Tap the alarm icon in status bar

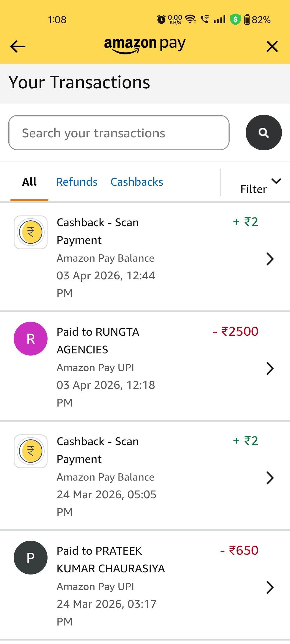coord(161,20)
